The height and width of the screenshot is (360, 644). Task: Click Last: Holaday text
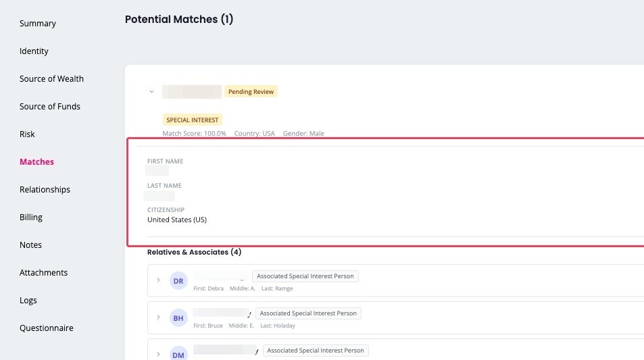[x=278, y=326]
